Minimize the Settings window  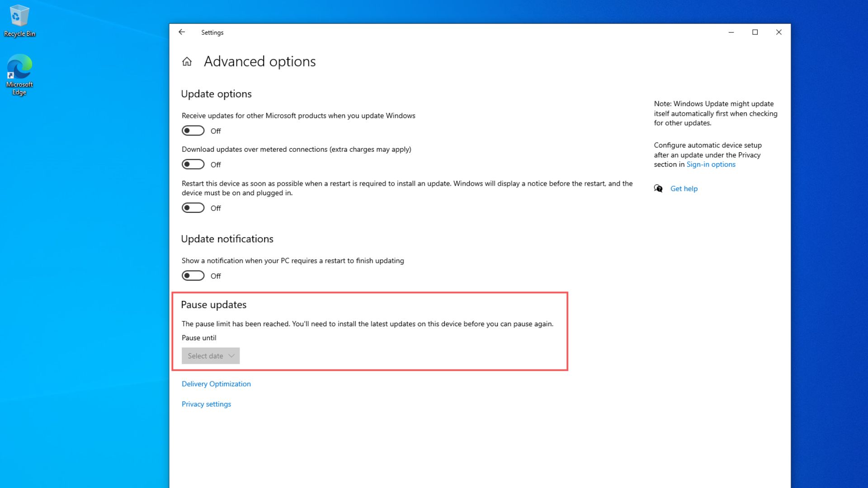pos(731,32)
